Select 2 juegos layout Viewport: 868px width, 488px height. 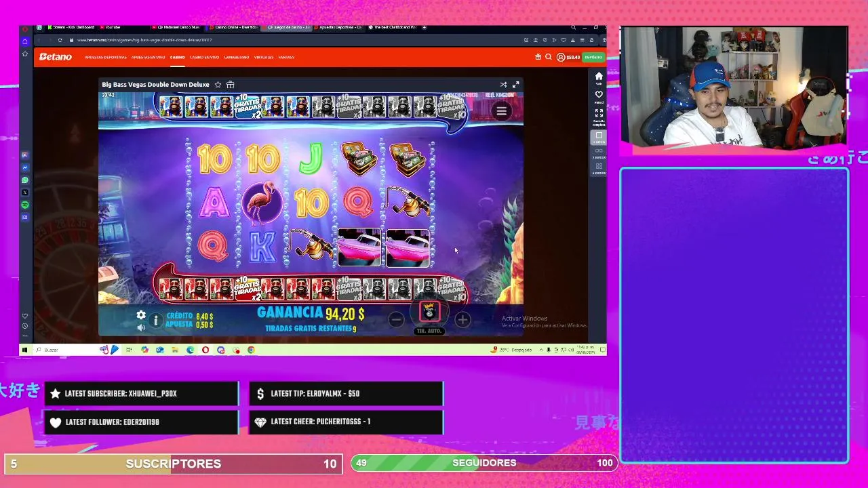click(599, 152)
